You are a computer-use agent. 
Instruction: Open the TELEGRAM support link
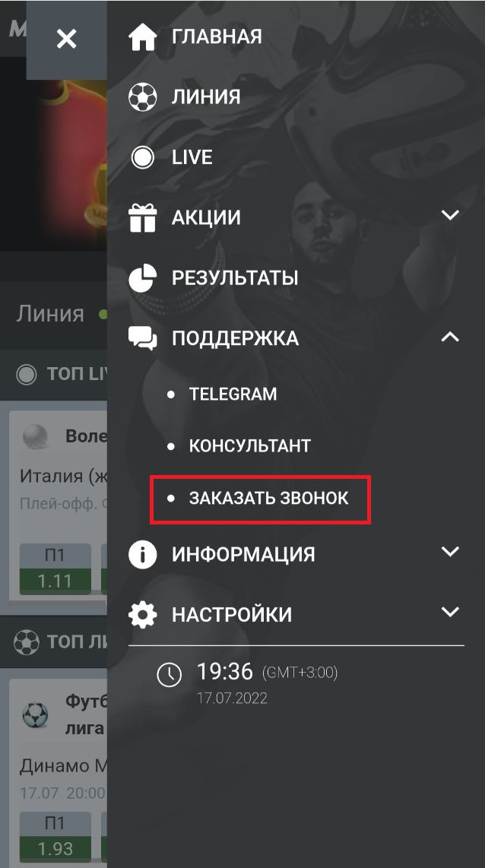pos(233,394)
